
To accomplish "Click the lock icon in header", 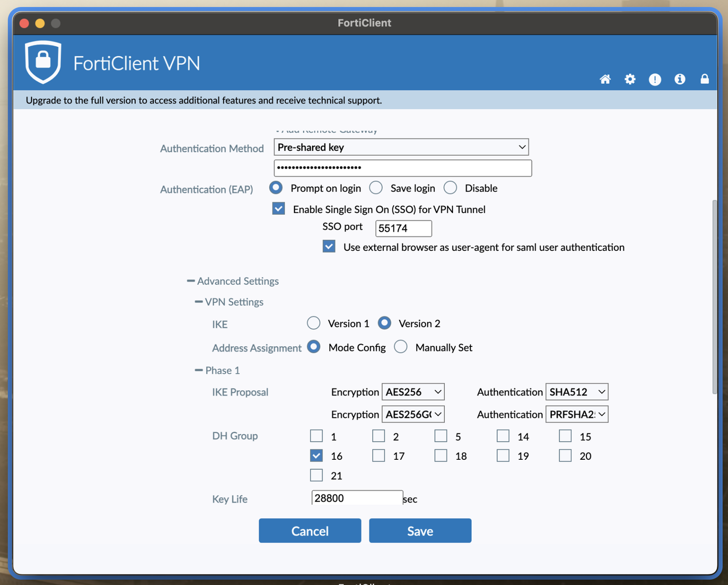I will click(705, 79).
